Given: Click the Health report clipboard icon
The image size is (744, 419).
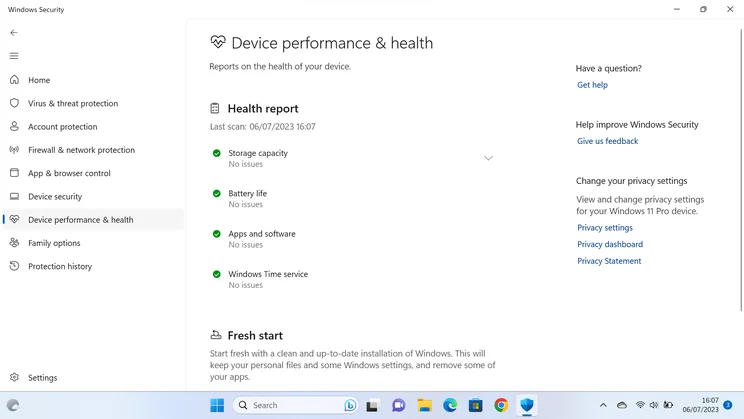Looking at the screenshot, I should pos(215,108).
